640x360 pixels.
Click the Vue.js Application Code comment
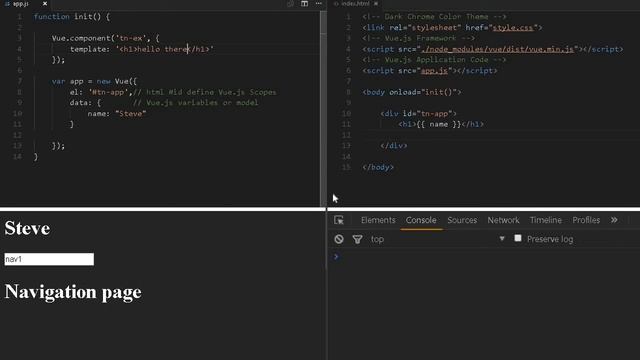[434, 60]
